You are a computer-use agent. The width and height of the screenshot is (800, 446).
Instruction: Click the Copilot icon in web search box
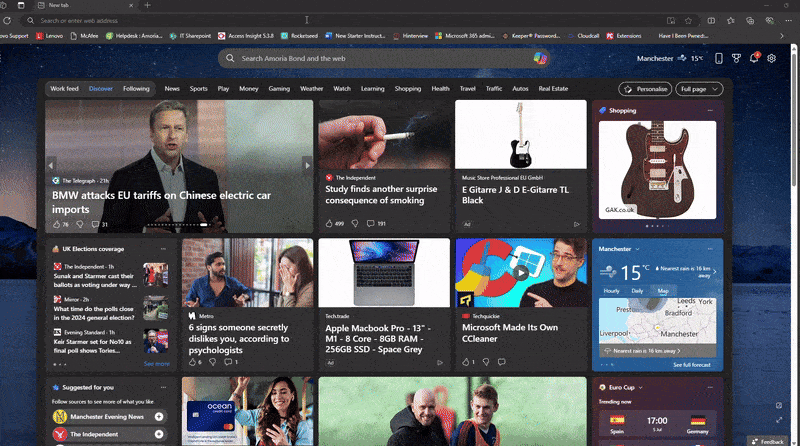[540, 58]
